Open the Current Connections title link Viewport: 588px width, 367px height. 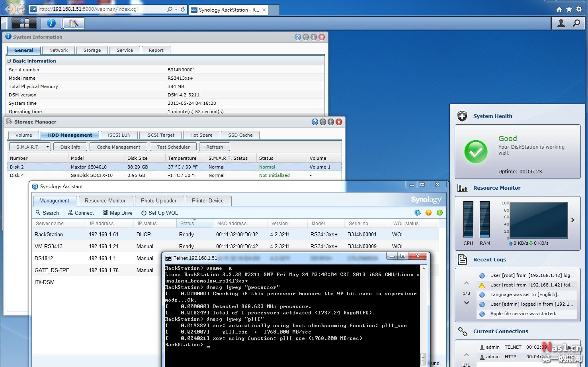(x=500, y=332)
